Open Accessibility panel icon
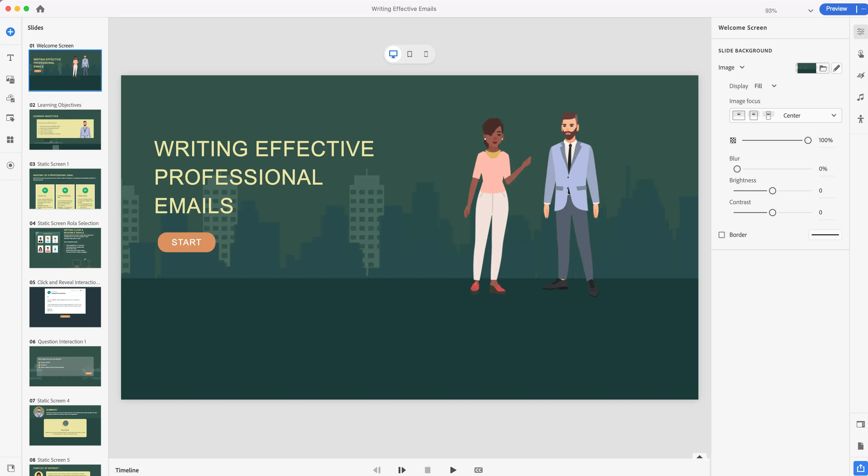 point(861,119)
